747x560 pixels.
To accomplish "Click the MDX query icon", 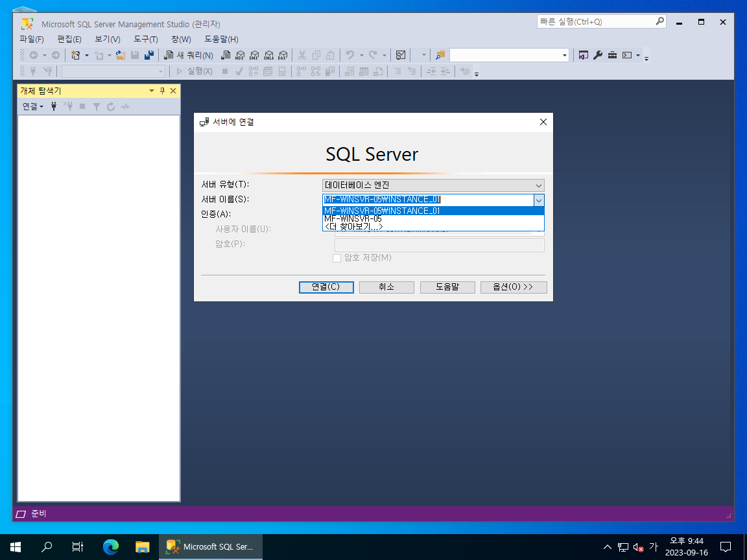I will click(x=240, y=55).
